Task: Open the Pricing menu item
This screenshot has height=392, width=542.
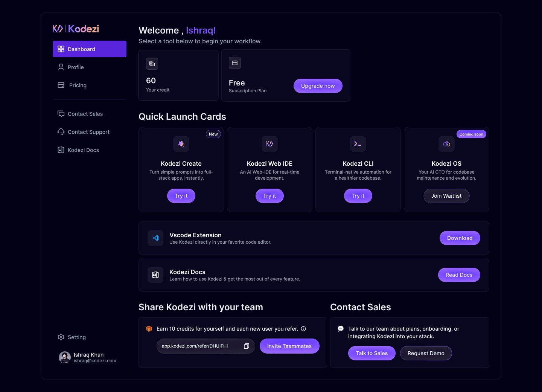Action: point(77,85)
